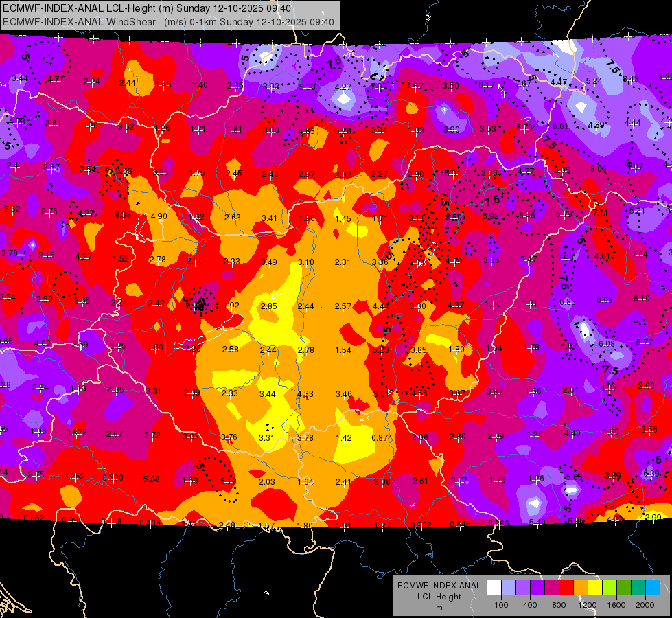Viewport: 672px width, 618px height.
Task: Click the legend LCL-Height caption
Action: pos(439,597)
